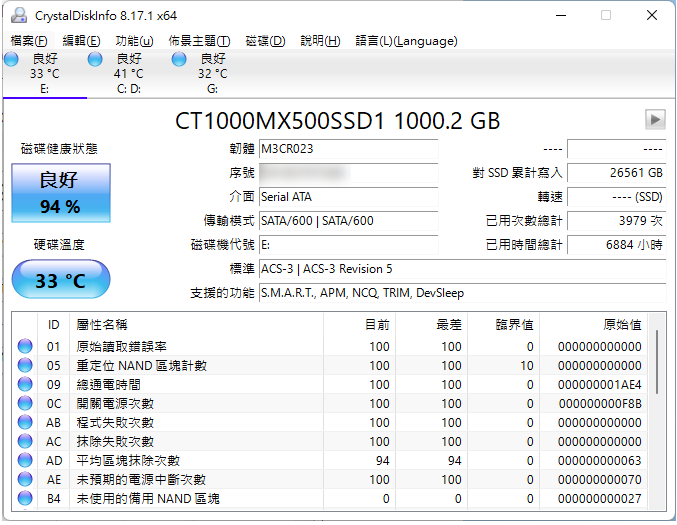This screenshot has width=677, height=525.
Task: Click the 原始值 column header
Action: pyautogui.click(x=593, y=325)
